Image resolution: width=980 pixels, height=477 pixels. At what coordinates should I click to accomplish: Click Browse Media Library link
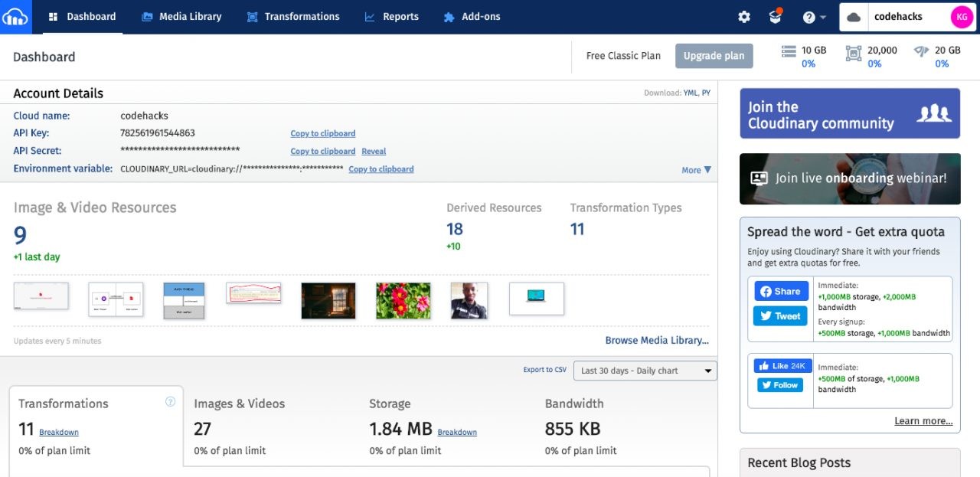tap(656, 341)
